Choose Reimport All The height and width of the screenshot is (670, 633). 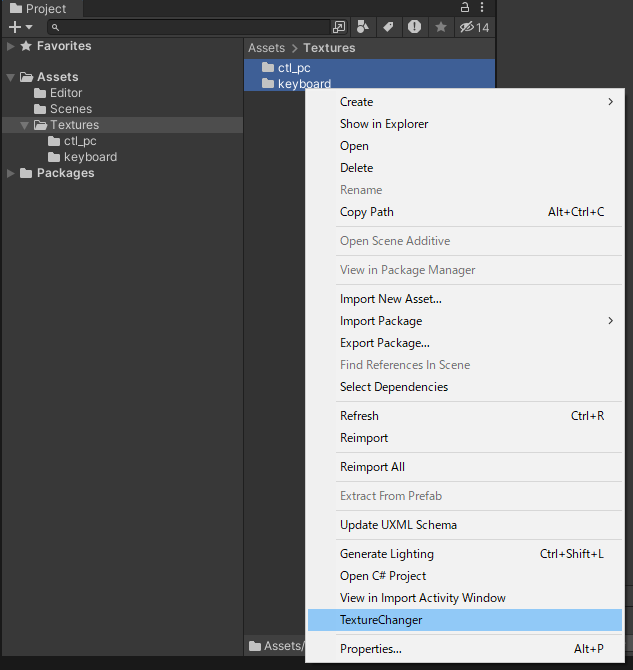point(465,467)
